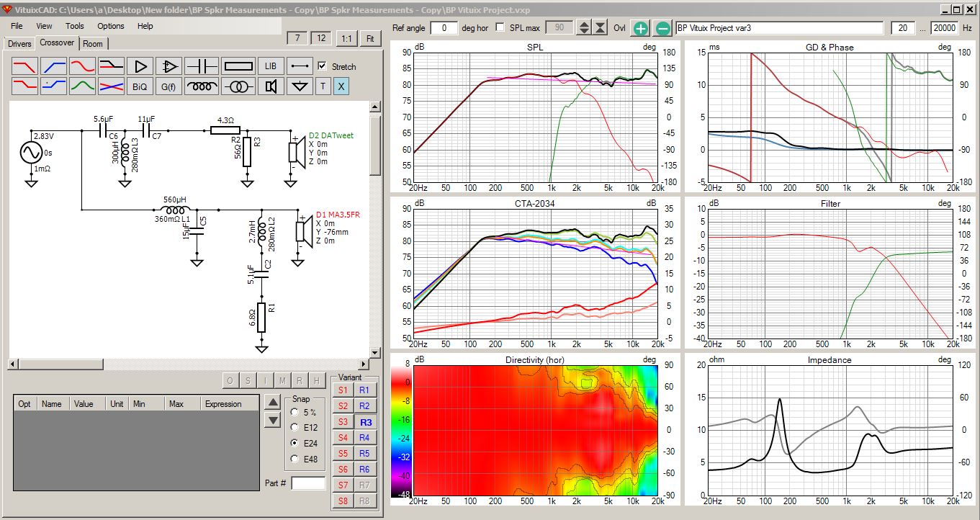Open the Tools menu
The height and width of the screenshot is (520, 980).
[74, 26]
